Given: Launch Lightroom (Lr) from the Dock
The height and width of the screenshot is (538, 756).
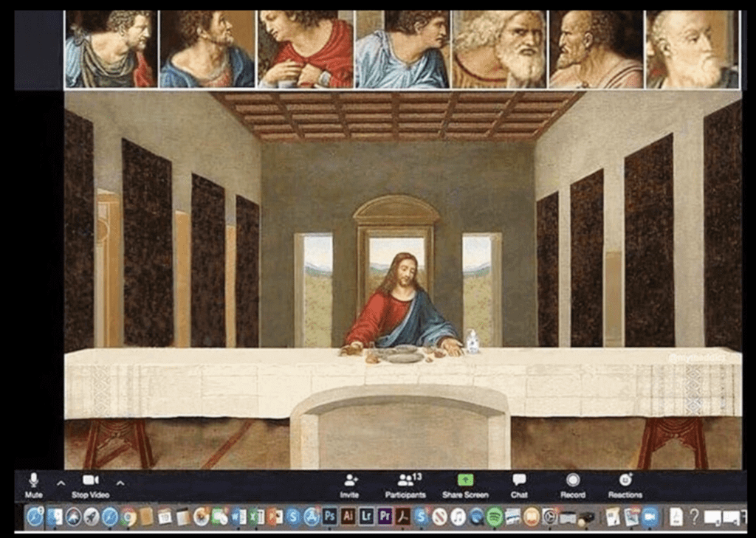Looking at the screenshot, I should 366,517.
